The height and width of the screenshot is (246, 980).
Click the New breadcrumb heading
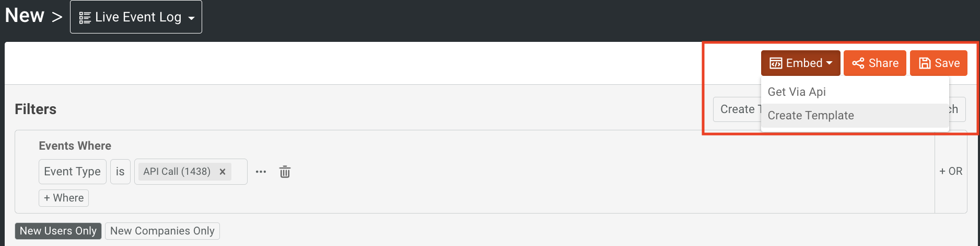[25, 16]
